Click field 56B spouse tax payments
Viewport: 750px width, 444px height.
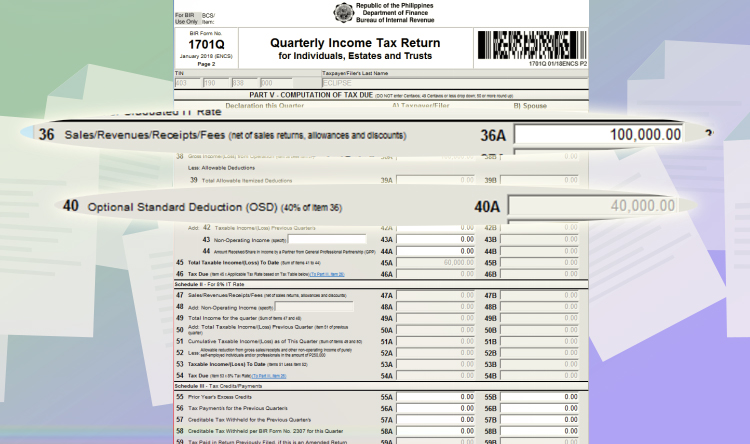pos(540,409)
